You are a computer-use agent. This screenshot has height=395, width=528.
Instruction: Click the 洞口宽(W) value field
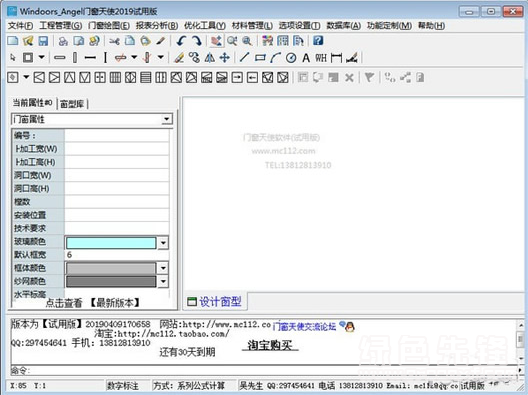pos(117,175)
